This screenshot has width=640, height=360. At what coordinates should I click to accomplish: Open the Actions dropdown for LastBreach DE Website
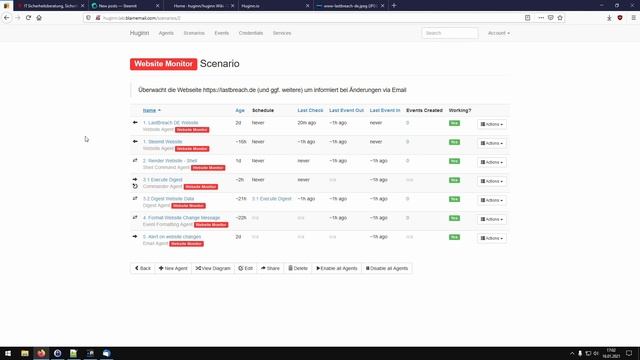click(x=492, y=124)
